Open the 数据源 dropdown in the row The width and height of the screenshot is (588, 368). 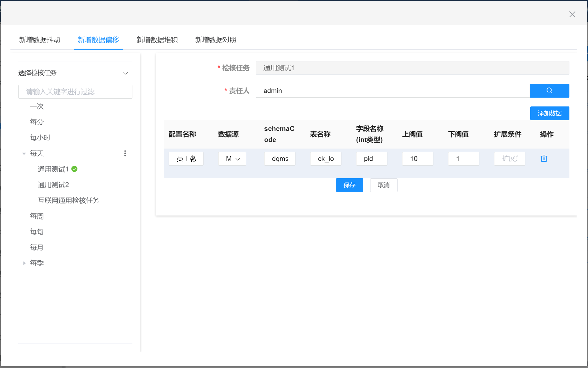click(232, 159)
